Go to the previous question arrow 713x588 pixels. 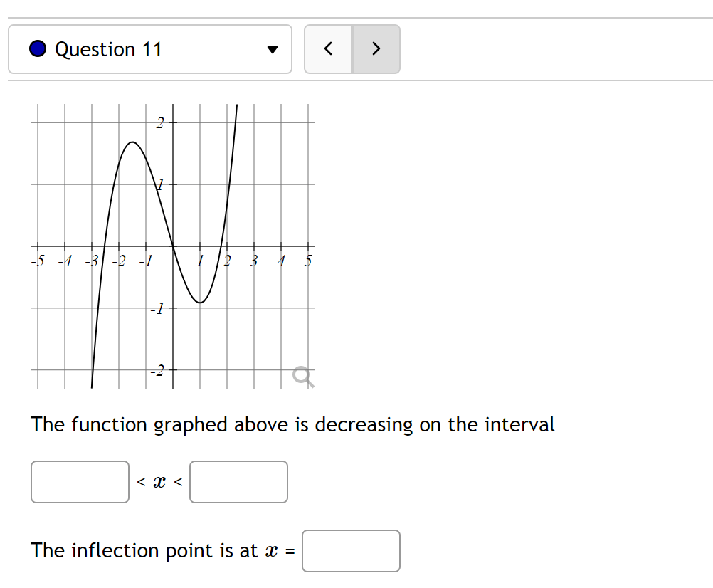(x=328, y=49)
